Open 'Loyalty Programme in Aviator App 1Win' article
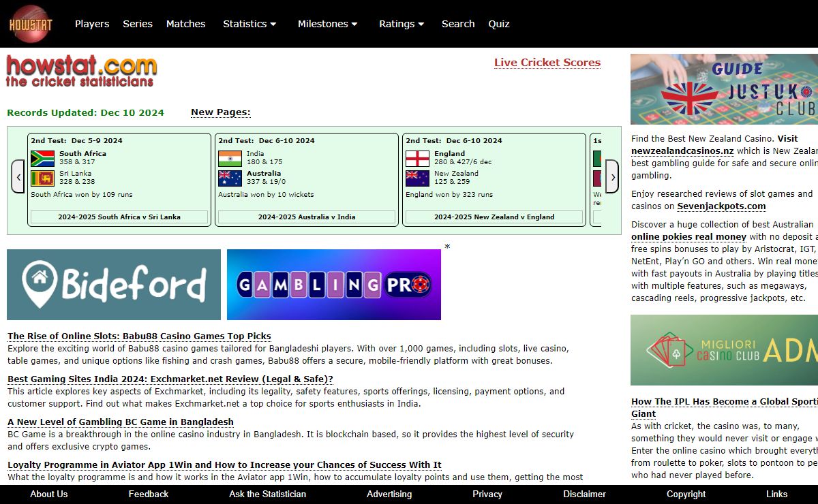This screenshot has height=504, width=818. coord(224,465)
